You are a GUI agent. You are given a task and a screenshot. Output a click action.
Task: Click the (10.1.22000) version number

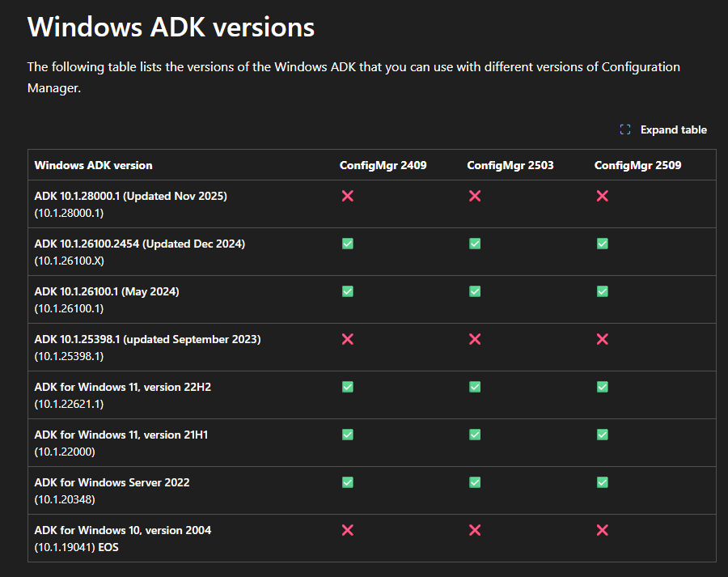65,452
